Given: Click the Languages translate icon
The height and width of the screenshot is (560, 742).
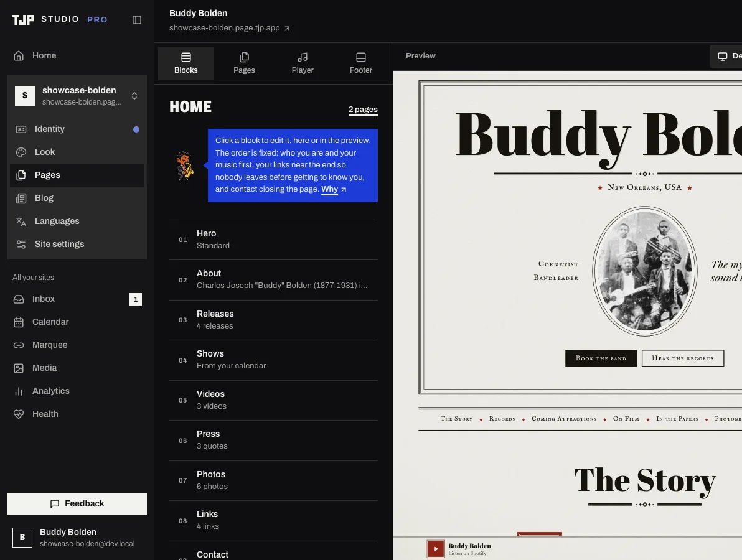Looking at the screenshot, I should (21, 222).
